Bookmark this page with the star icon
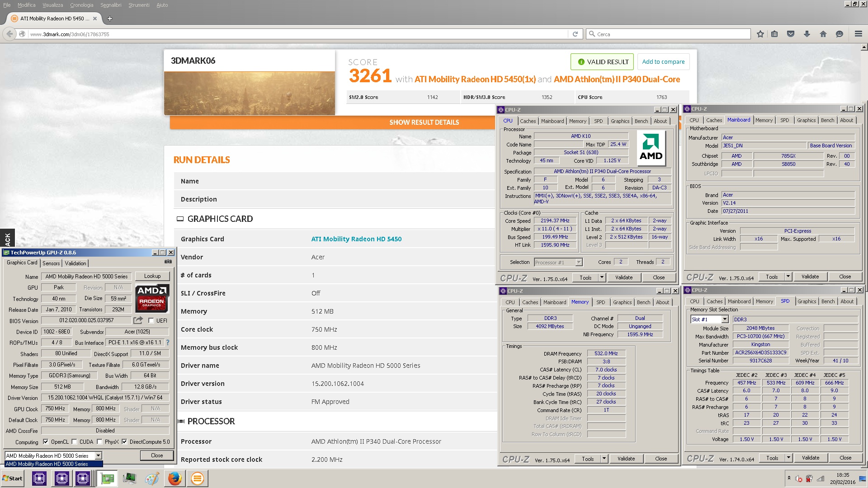This screenshot has width=868, height=488. [x=760, y=34]
